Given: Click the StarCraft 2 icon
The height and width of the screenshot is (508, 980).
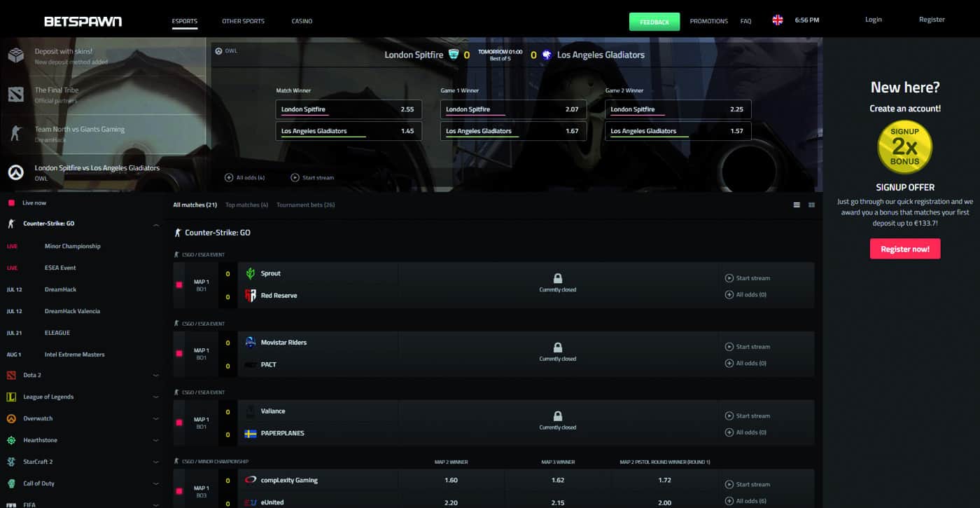Looking at the screenshot, I should (11, 462).
